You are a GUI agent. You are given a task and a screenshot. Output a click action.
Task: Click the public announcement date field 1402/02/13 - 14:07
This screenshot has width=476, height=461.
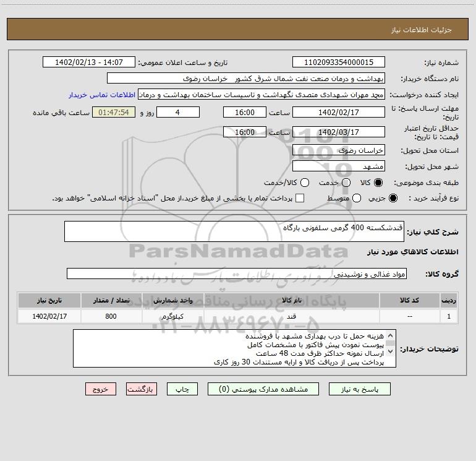(89, 62)
